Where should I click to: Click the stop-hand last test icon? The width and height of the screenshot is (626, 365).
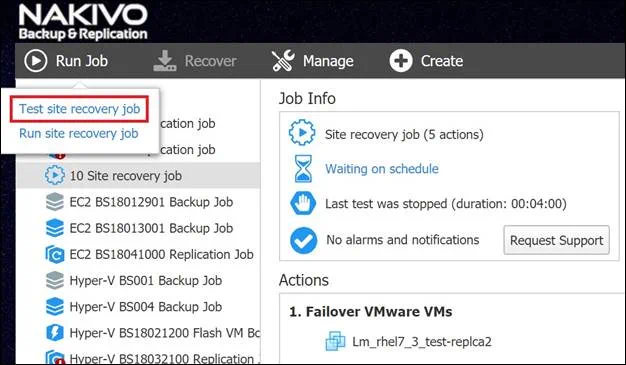pos(303,203)
